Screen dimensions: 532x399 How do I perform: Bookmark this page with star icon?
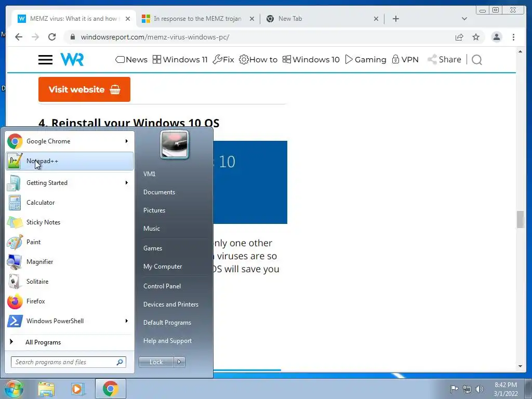pyautogui.click(x=476, y=37)
